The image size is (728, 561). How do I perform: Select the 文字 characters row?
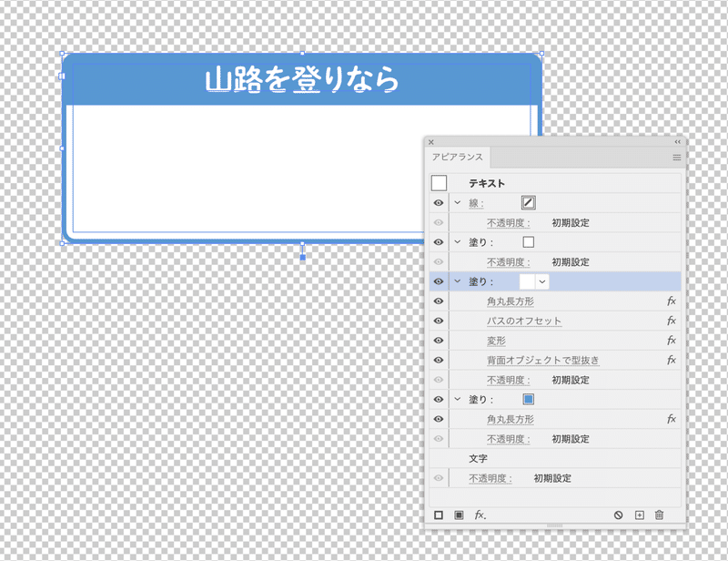(x=555, y=458)
